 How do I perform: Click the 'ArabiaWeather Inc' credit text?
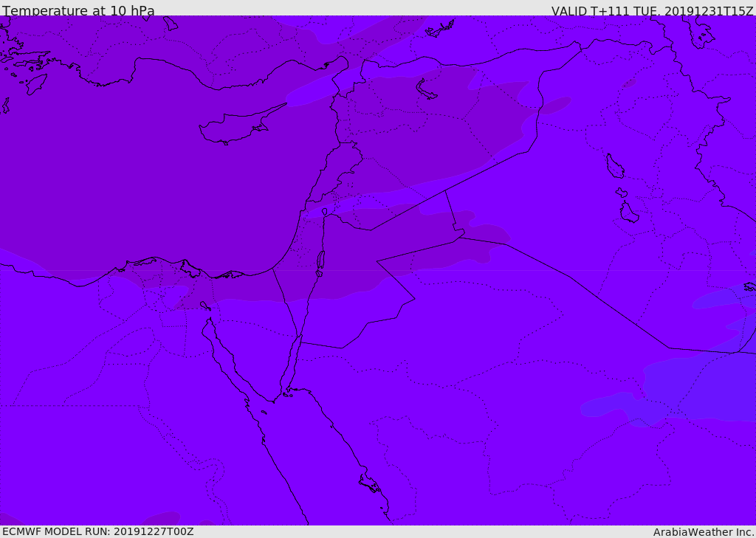[703, 532]
